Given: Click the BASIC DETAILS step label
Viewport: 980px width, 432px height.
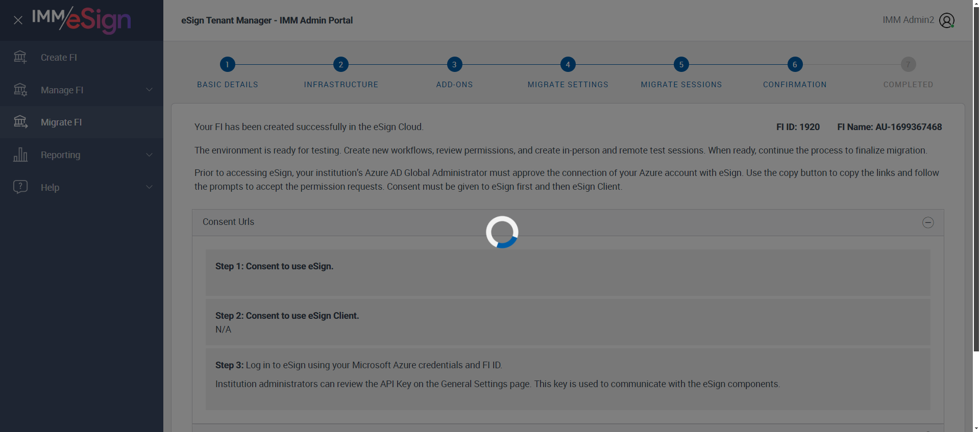Looking at the screenshot, I should pyautogui.click(x=228, y=85).
